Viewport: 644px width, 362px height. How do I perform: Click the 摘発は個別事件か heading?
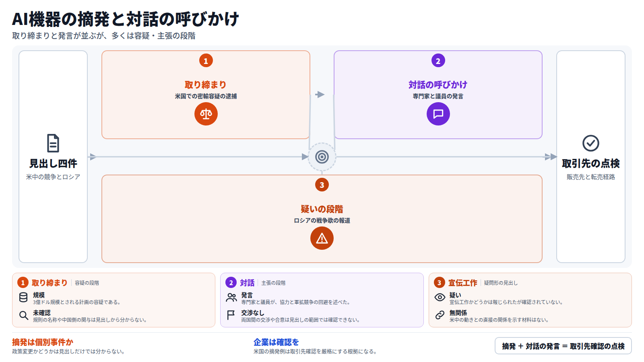(x=43, y=342)
